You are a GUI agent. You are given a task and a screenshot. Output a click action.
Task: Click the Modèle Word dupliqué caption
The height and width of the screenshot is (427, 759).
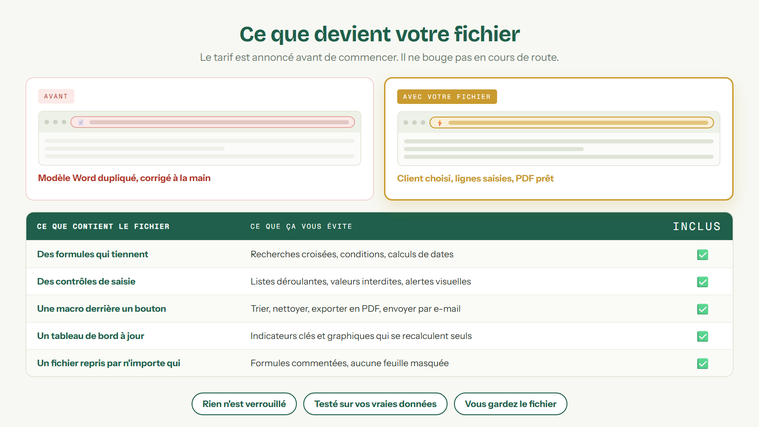(x=124, y=178)
